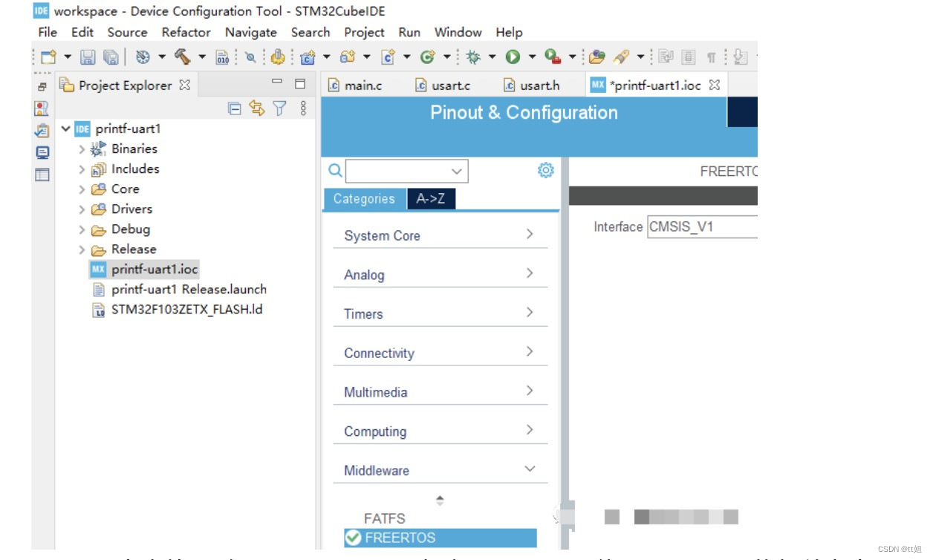933x560 pixels.
Task: Expand the Connectivity category
Action: [440, 353]
